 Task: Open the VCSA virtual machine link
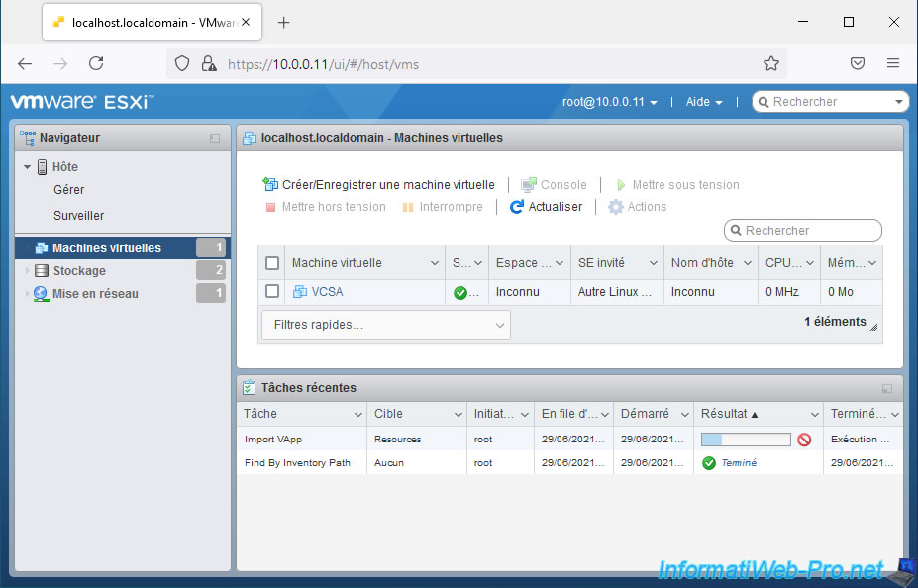pos(326,292)
